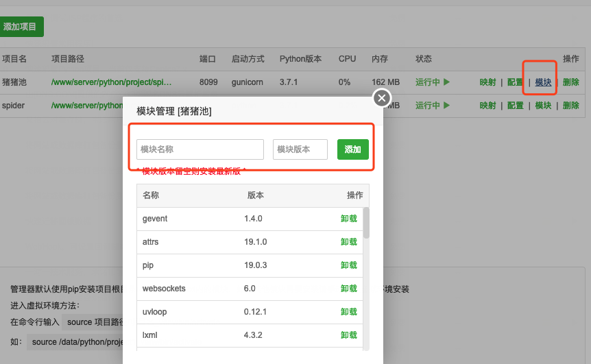591x364 pixels.
Task: Open 模块 for the 猪猪池 project
Action: (543, 82)
